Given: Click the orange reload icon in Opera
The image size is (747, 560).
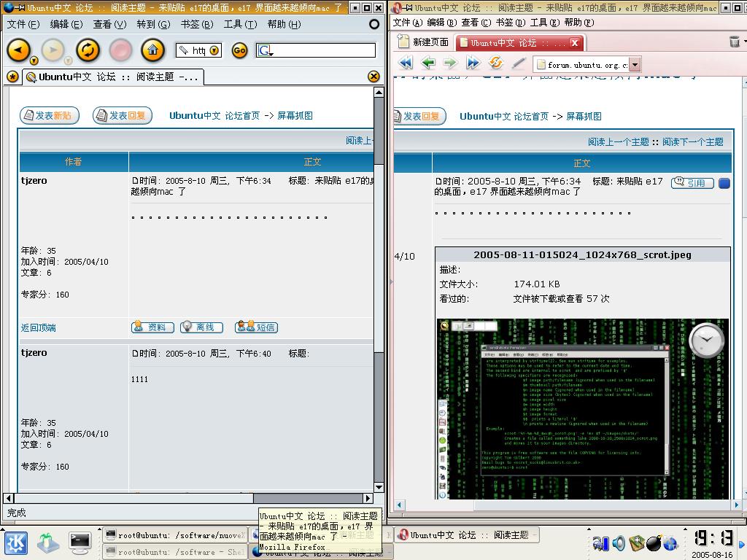Looking at the screenshot, I should (496, 63).
